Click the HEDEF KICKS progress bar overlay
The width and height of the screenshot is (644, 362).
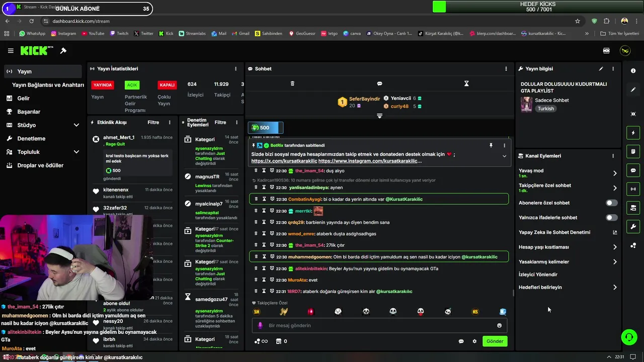point(538,7)
